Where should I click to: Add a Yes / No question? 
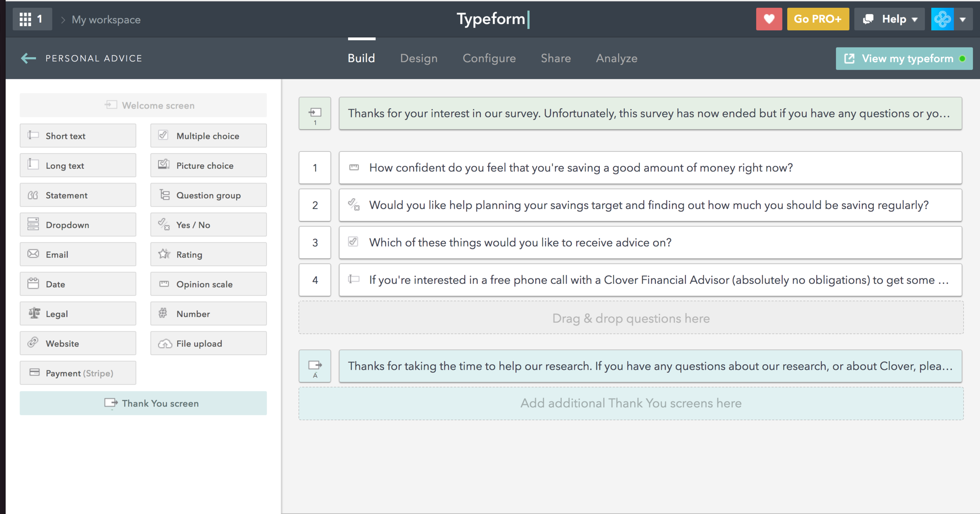[x=208, y=225]
